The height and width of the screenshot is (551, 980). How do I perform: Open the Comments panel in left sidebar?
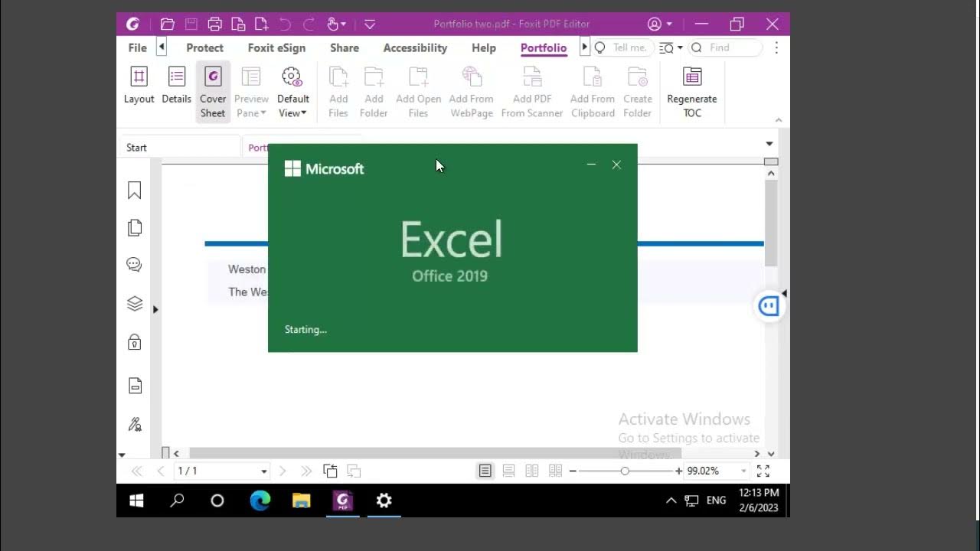(135, 265)
